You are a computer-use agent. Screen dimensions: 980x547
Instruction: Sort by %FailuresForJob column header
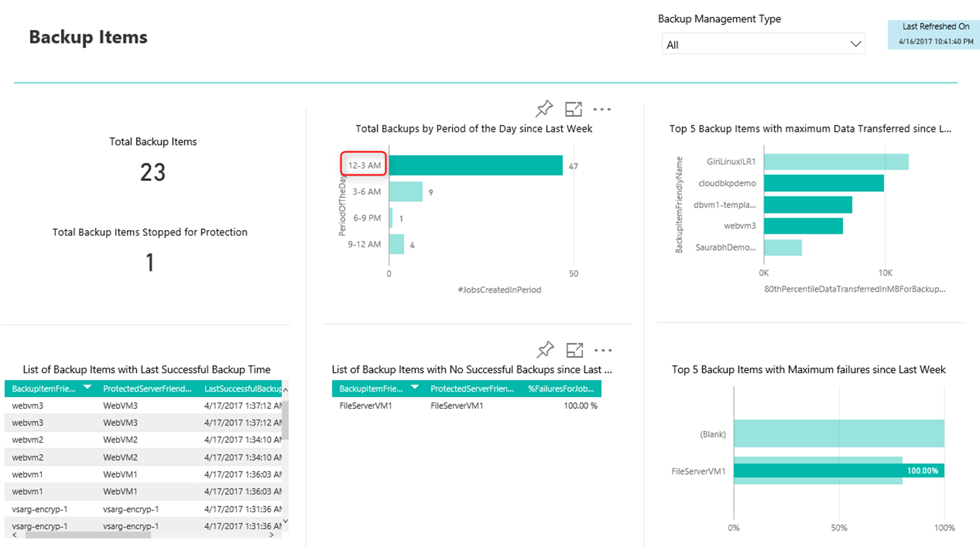(560, 389)
